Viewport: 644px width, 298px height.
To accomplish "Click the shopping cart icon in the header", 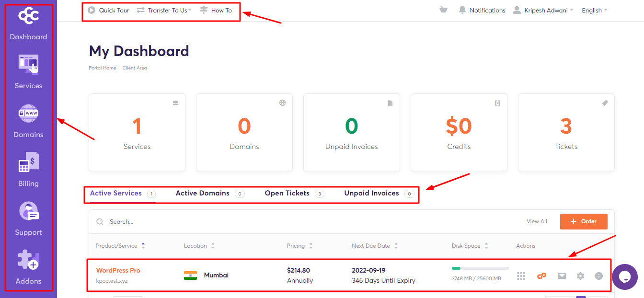I will [x=443, y=9].
